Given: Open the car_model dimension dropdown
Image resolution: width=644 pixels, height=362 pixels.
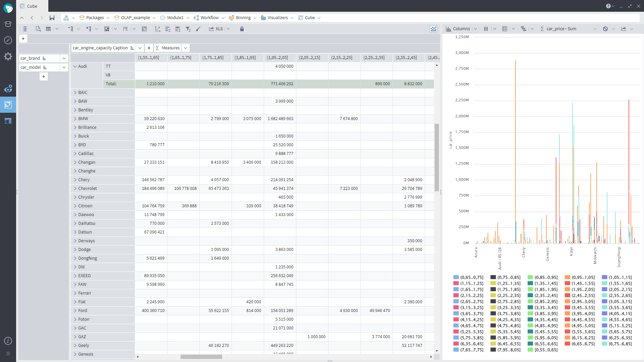Looking at the screenshot, I should point(64,67).
